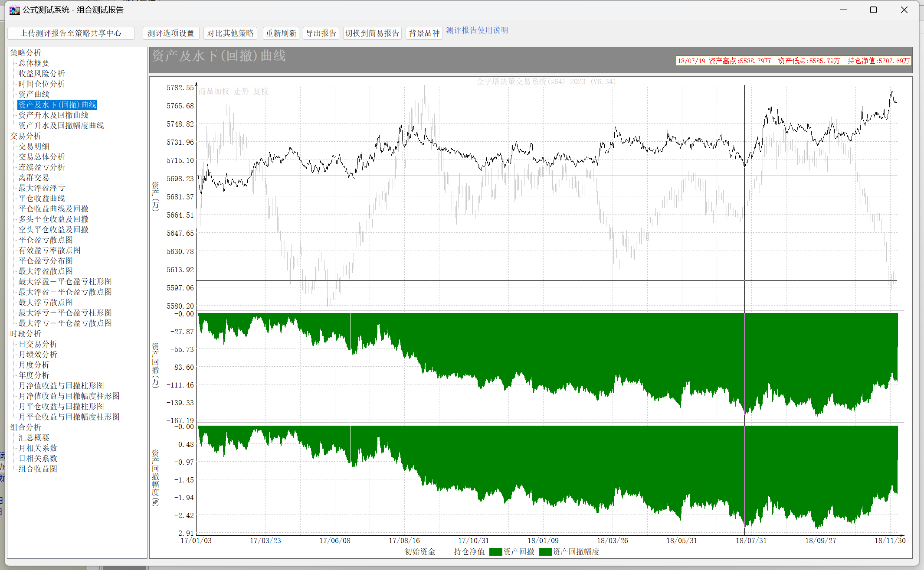The image size is (924, 570).
Task: Open 日相关系数 in the tree
Action: click(x=38, y=458)
